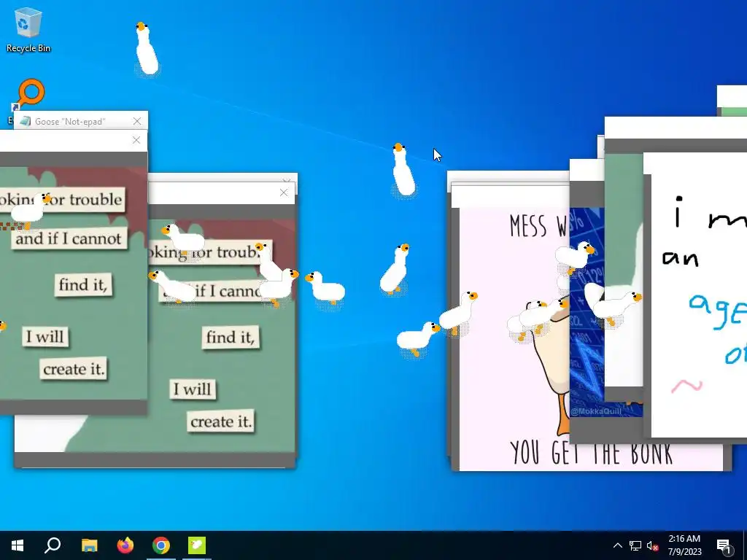
Task: Click the handwritten goose note window
Action: [x=695, y=295]
